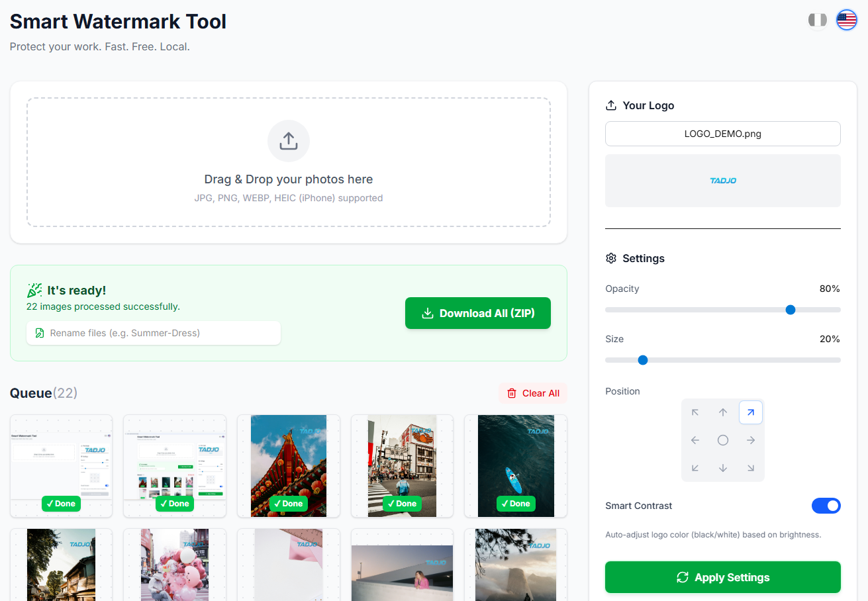Select the top-left position option
This screenshot has width=868, height=601.
click(695, 412)
